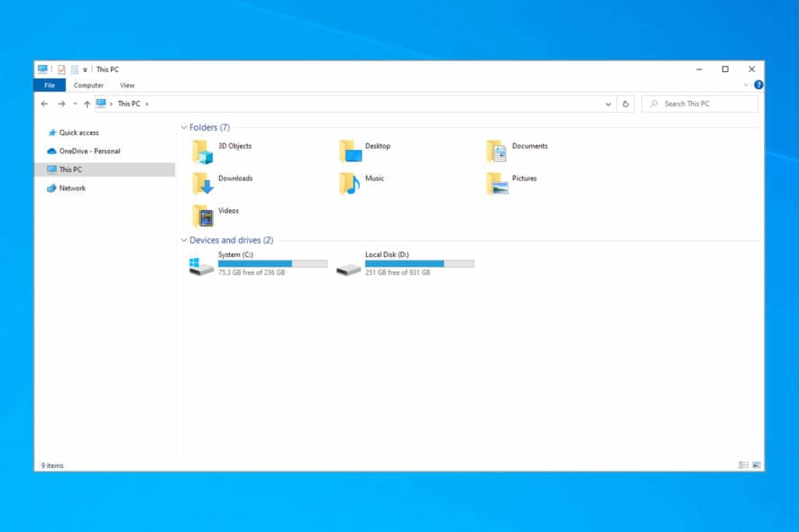Collapse the Folders section
Image resolution: width=799 pixels, height=532 pixels.
pyautogui.click(x=184, y=127)
